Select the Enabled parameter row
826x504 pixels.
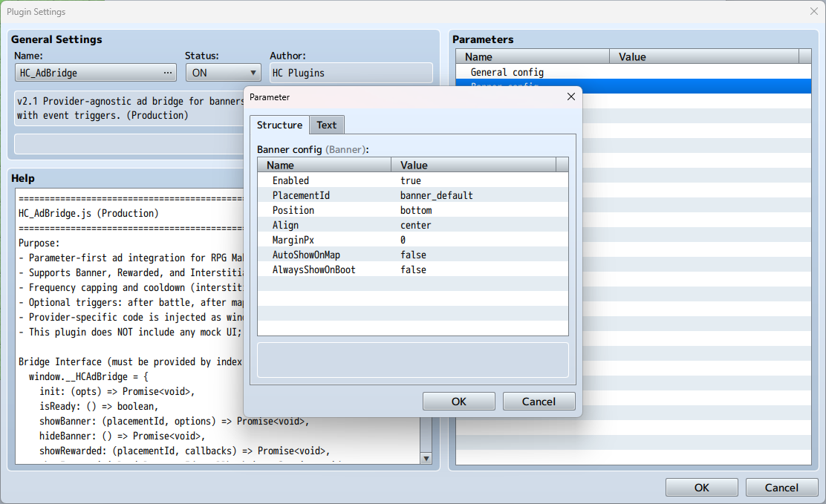click(x=413, y=180)
